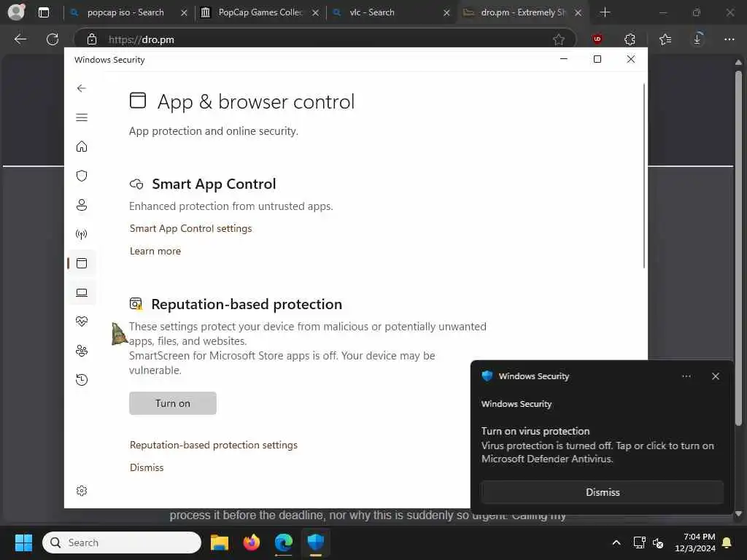The image size is (747, 560).
Task: Click the browser back arrow
Action: [x=20, y=39]
